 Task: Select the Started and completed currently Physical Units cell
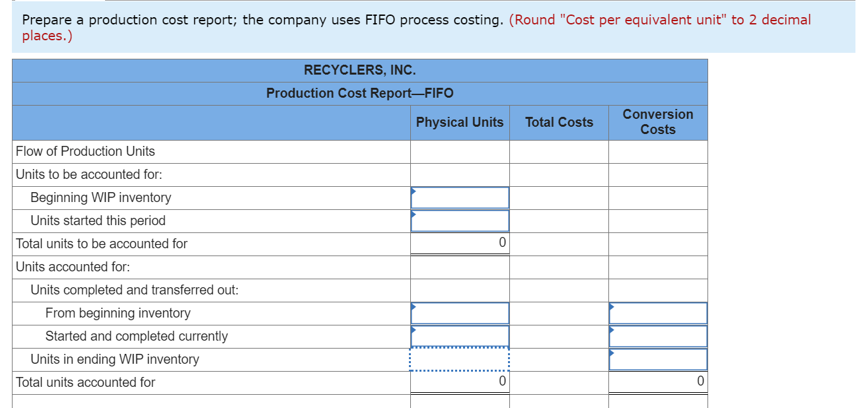[x=460, y=336]
